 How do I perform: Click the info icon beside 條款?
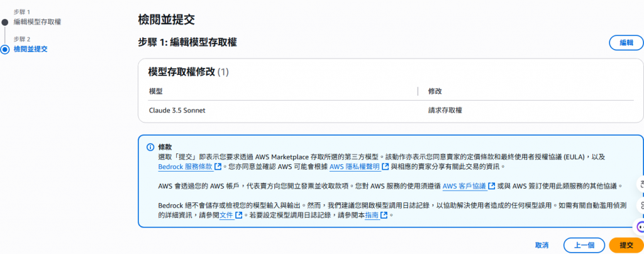[x=150, y=147]
